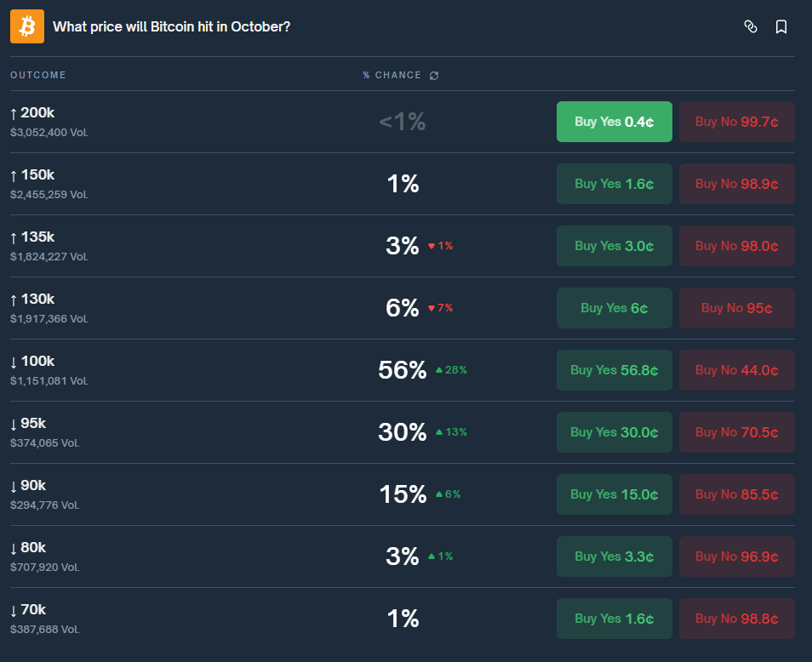This screenshot has width=812, height=662.
Task: Buy Yes at 3.3¢ for 80k
Action: (614, 556)
